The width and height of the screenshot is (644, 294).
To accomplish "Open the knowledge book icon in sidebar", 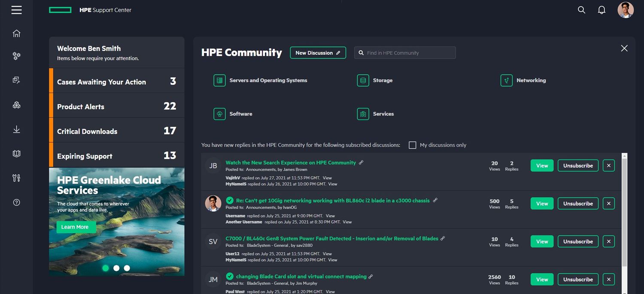I will coord(16,153).
